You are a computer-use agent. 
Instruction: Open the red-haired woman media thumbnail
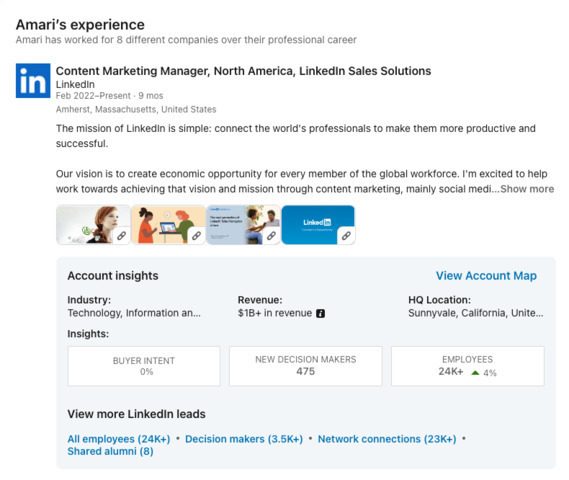point(93,225)
